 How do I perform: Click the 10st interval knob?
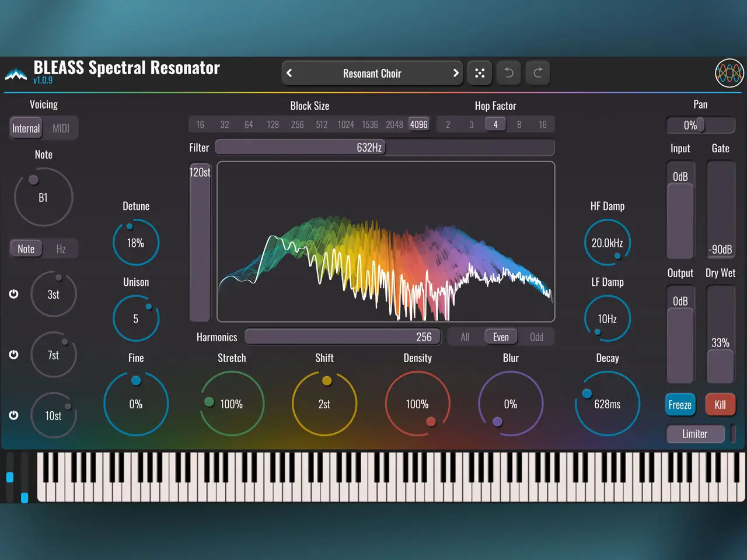tap(53, 415)
